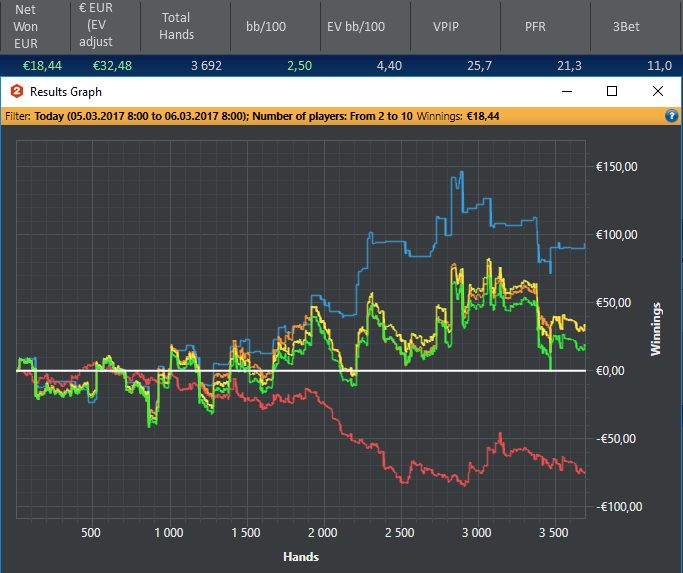The height and width of the screenshot is (573, 683).
Task: Open the help question mark icon
Action: (671, 116)
